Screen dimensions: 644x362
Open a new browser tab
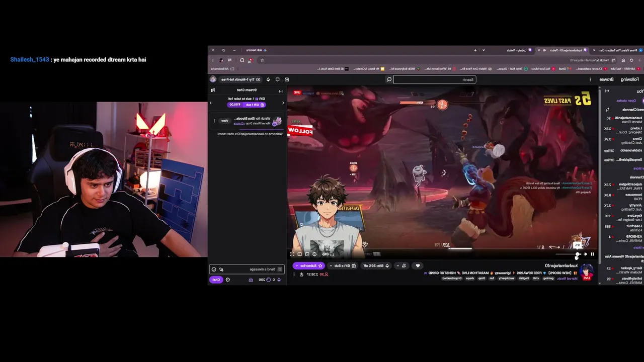[475, 50]
